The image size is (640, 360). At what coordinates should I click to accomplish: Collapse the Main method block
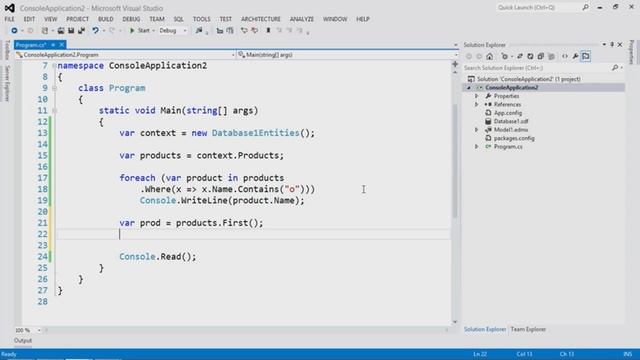coord(54,111)
